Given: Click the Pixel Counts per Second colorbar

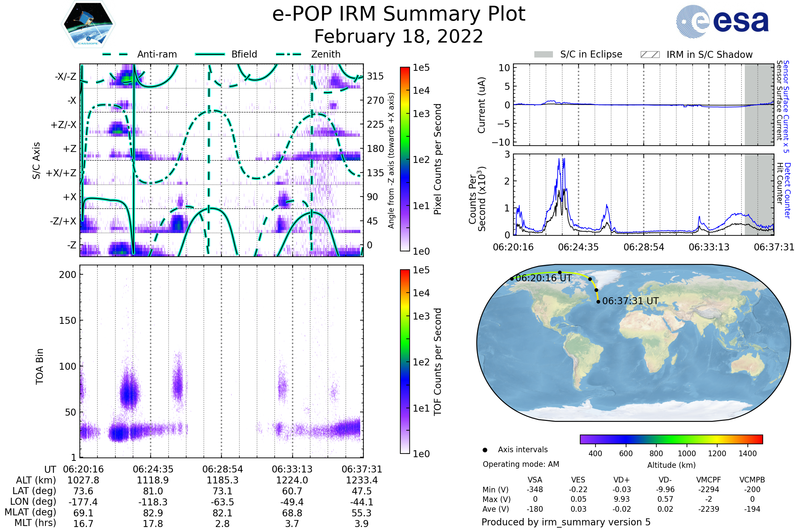Looking at the screenshot, I should [x=405, y=159].
